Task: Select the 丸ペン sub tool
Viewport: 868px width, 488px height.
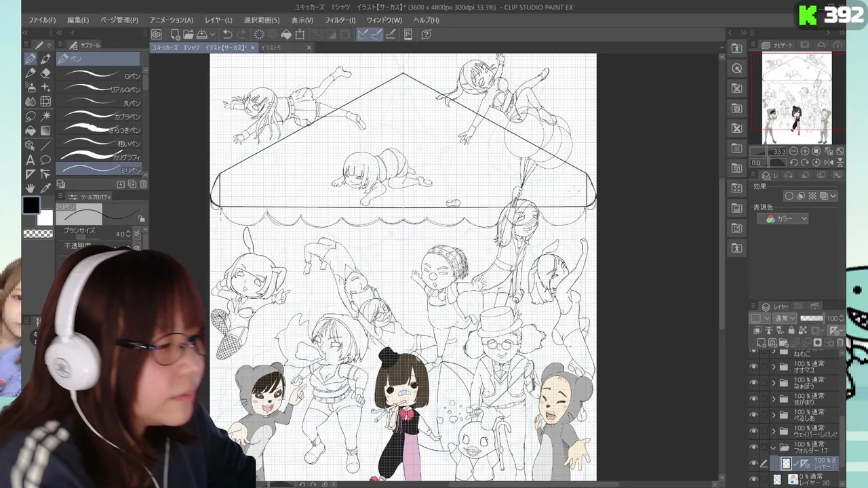Action: 100,102
